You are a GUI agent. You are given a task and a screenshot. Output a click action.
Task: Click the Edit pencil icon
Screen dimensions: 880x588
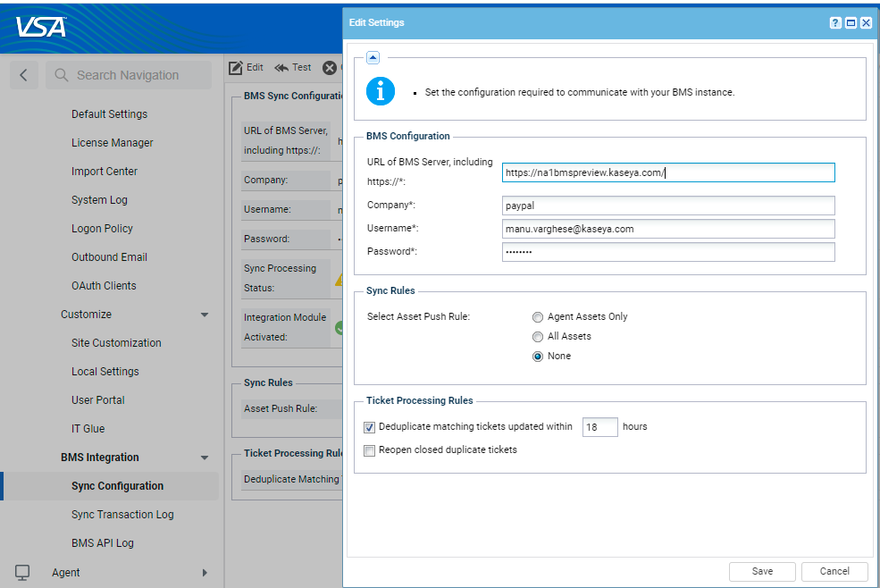point(236,67)
